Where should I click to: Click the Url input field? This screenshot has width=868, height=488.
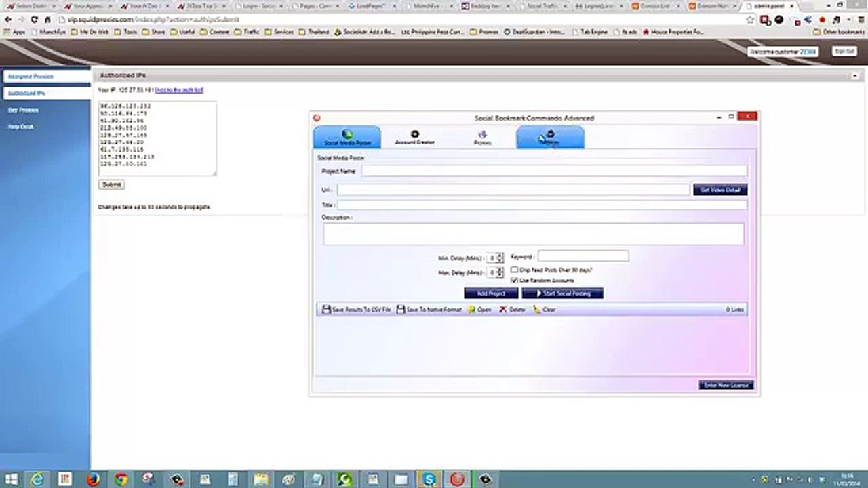pos(513,190)
